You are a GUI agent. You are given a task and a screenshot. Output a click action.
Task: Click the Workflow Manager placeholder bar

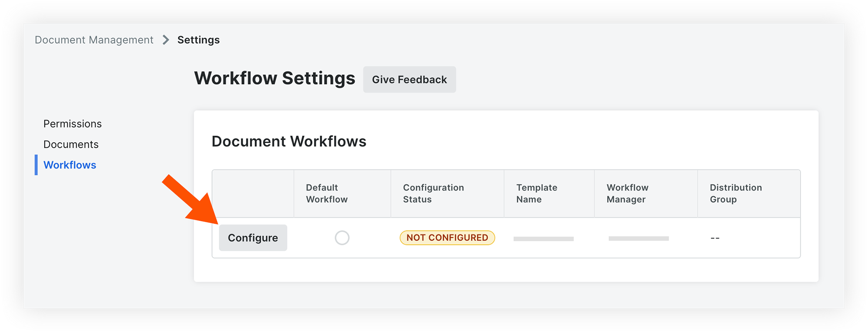click(x=639, y=238)
